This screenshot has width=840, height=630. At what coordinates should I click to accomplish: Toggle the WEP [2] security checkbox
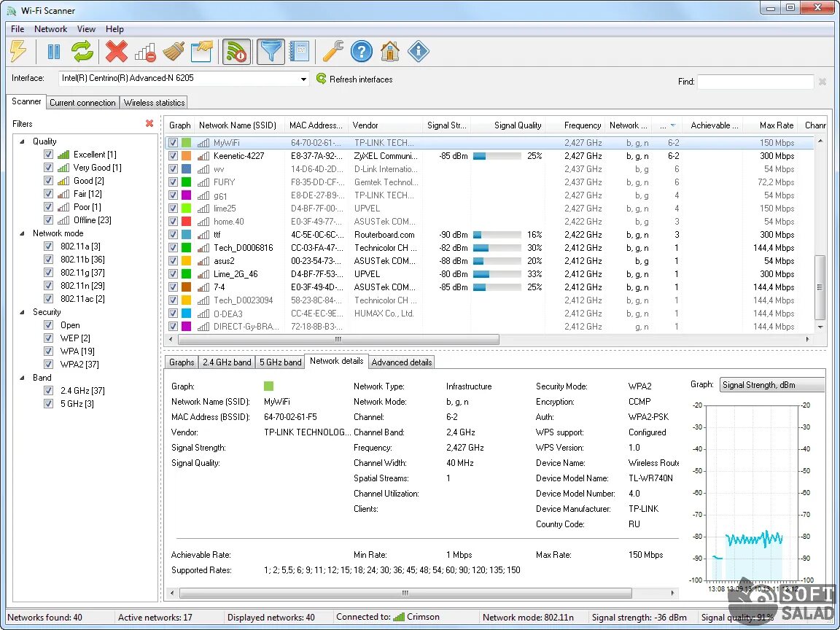[48, 338]
